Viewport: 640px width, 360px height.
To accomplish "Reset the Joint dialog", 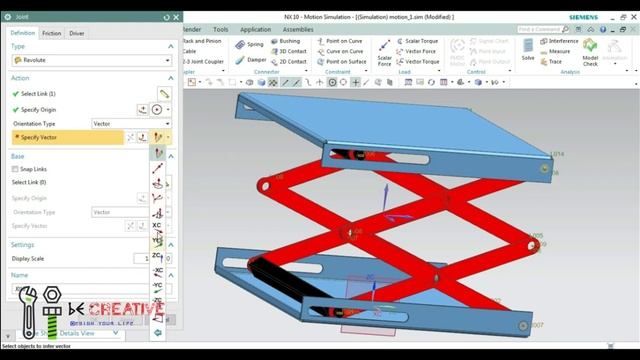I will (x=166, y=17).
